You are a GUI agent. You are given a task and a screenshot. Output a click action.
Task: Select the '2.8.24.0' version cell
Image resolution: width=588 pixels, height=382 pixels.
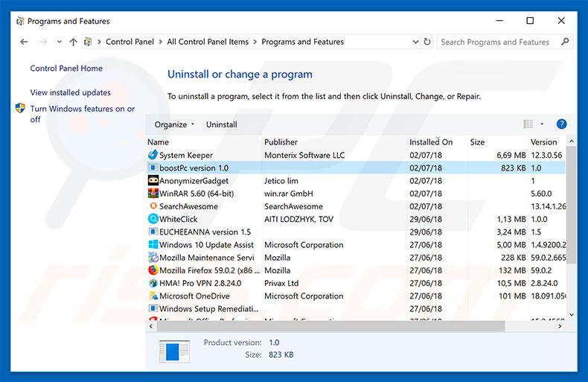(x=544, y=283)
